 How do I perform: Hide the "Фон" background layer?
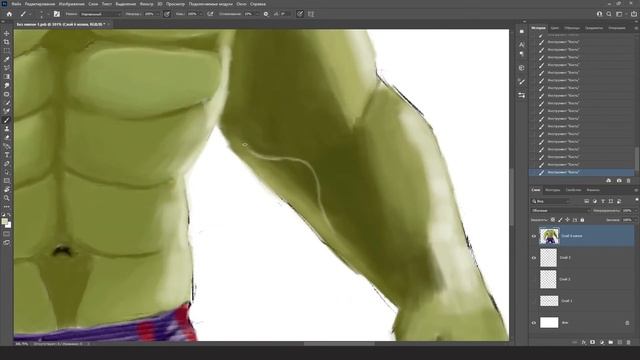tap(533, 323)
